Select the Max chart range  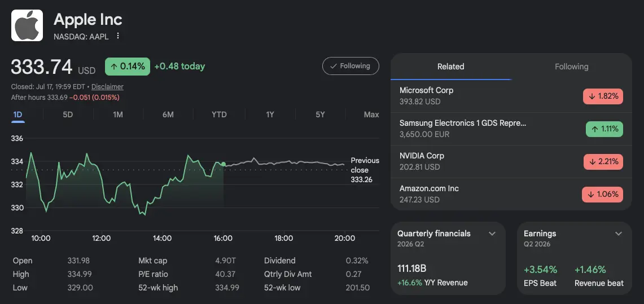pos(371,114)
